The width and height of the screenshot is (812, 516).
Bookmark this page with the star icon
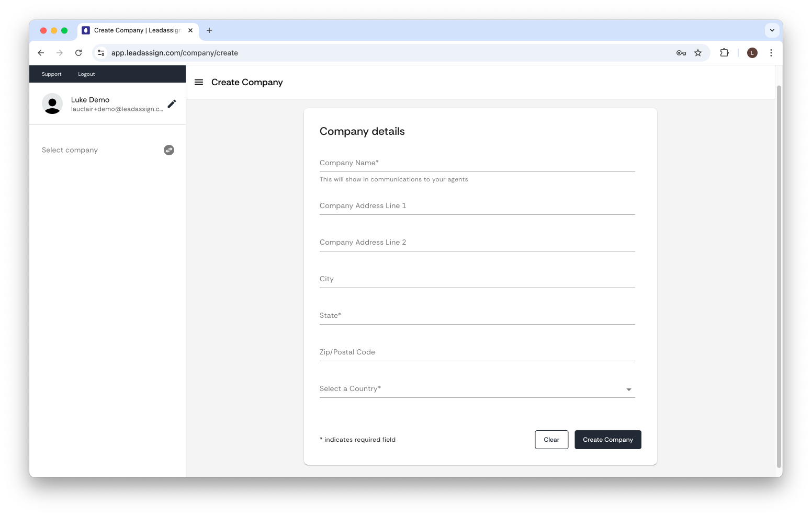pyautogui.click(x=698, y=53)
